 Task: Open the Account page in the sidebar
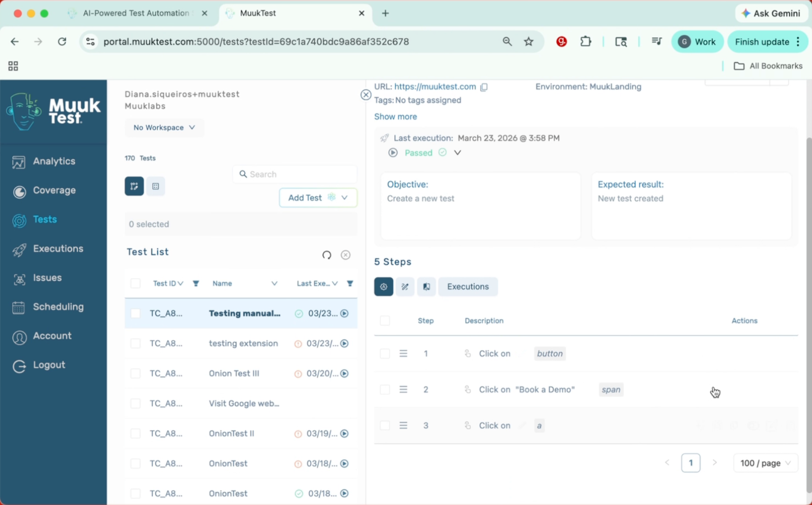tap(42, 336)
